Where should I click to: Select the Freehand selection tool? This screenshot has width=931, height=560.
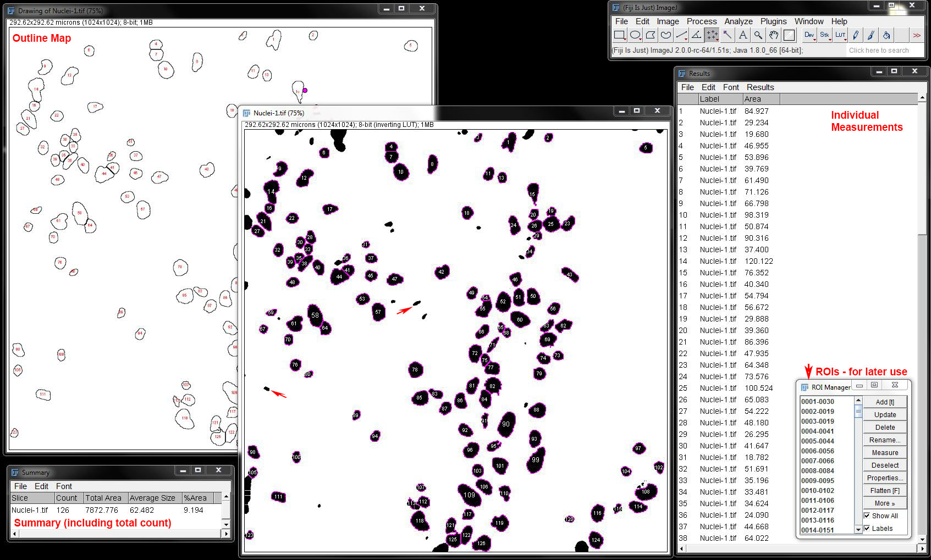[666, 35]
